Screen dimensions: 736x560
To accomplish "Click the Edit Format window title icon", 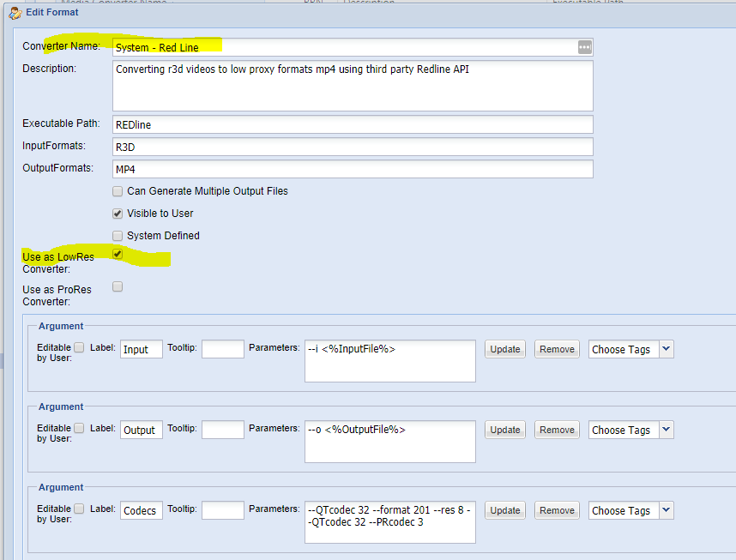I will [15, 13].
